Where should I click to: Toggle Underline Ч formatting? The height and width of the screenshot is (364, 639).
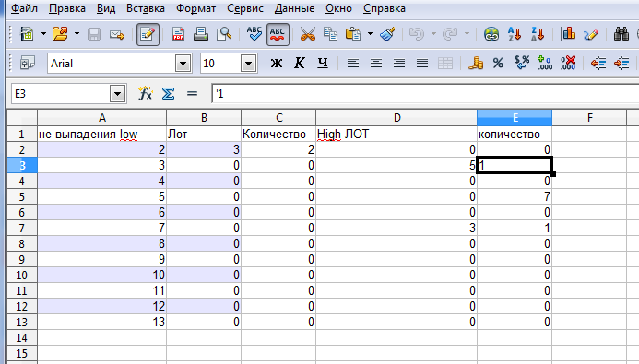point(323,63)
